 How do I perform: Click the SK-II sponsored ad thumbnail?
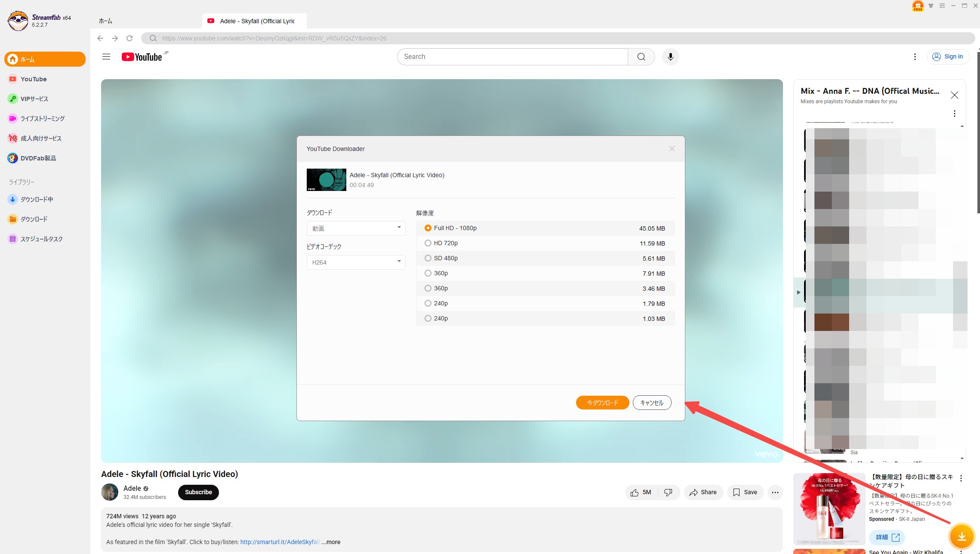[x=829, y=509]
